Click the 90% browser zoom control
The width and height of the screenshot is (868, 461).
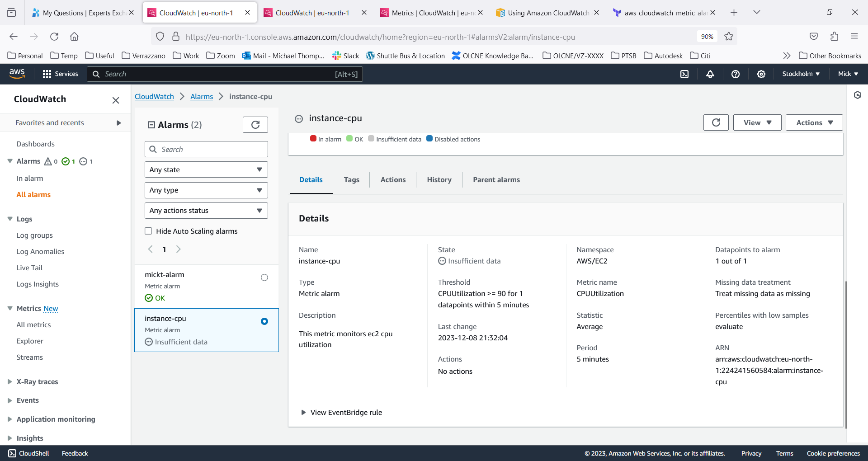tap(707, 37)
